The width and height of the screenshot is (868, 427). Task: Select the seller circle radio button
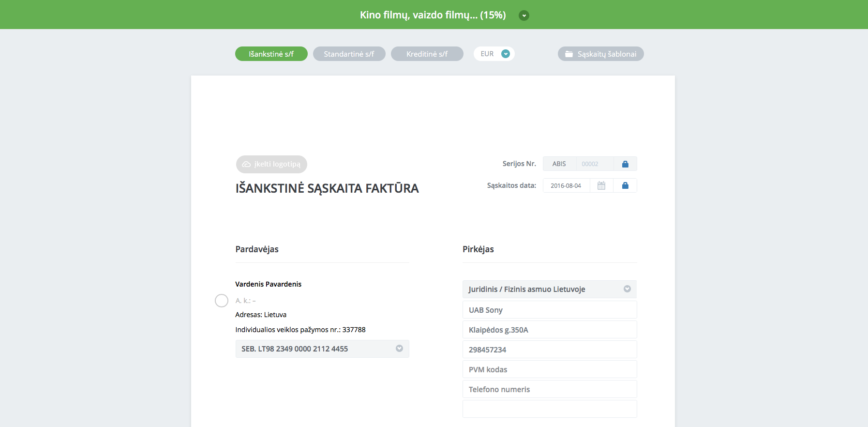point(222,301)
